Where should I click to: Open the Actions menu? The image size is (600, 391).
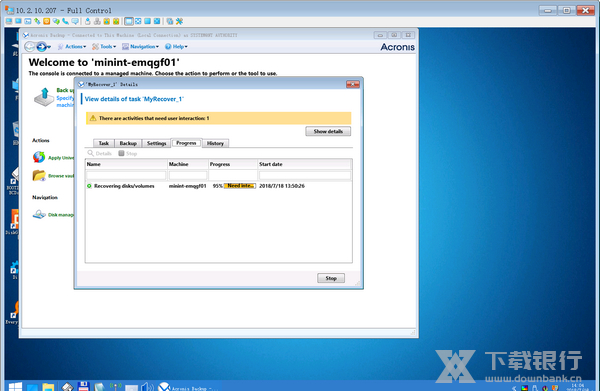coord(72,47)
